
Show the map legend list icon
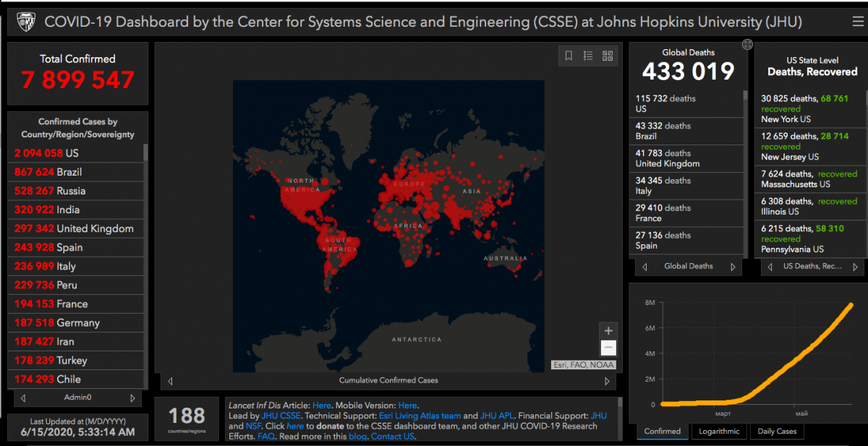(588, 56)
